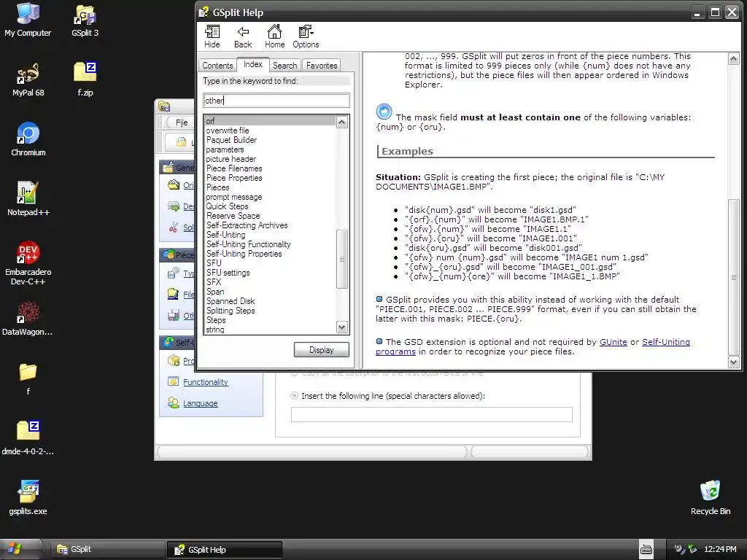Screen dimensions: 747x560
Task: Select 'overwrite file' index entry
Action: [228, 131]
